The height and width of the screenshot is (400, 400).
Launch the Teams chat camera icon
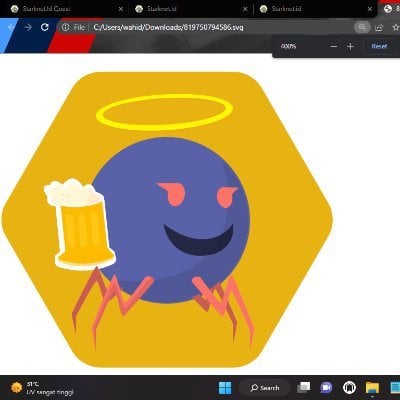pyautogui.click(x=326, y=388)
